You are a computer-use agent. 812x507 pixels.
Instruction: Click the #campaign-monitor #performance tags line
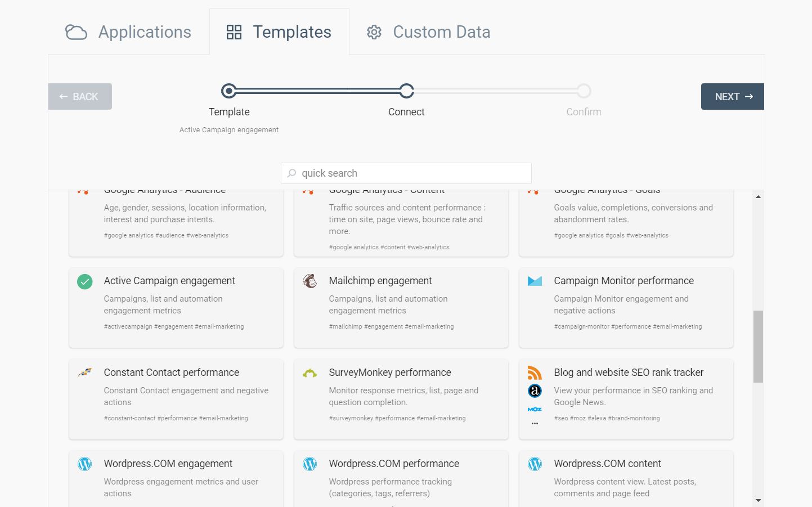[628, 326]
